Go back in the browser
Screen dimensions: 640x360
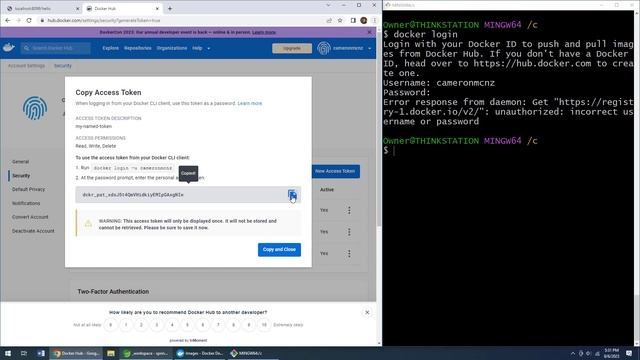click(7, 20)
